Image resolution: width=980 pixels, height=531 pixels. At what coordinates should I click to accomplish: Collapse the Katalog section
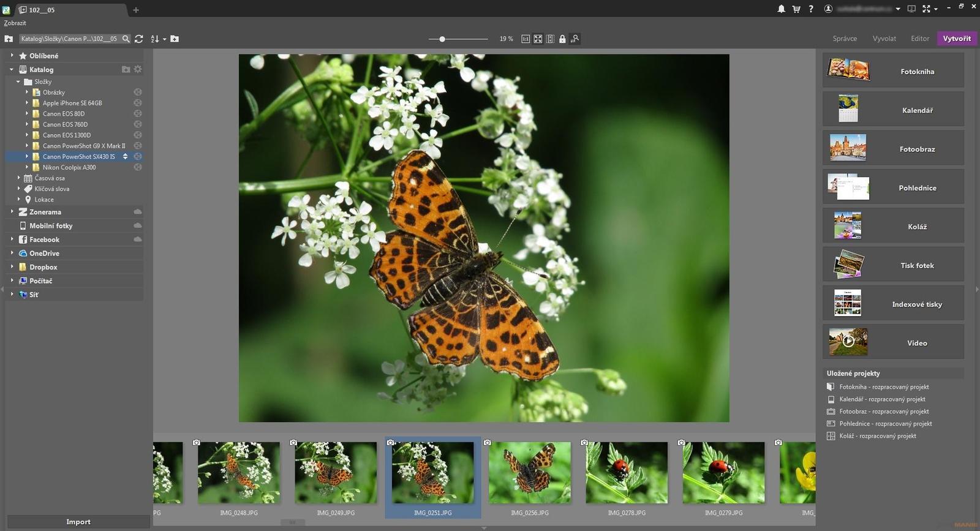coord(12,69)
